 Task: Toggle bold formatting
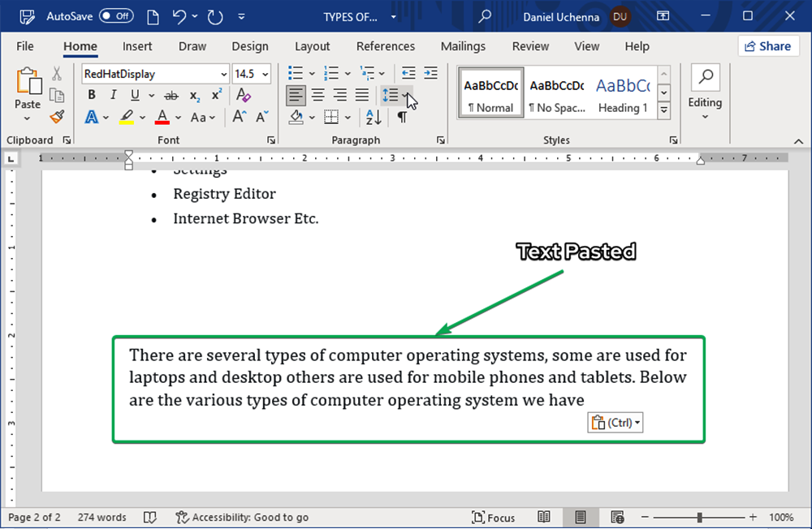[x=91, y=95]
